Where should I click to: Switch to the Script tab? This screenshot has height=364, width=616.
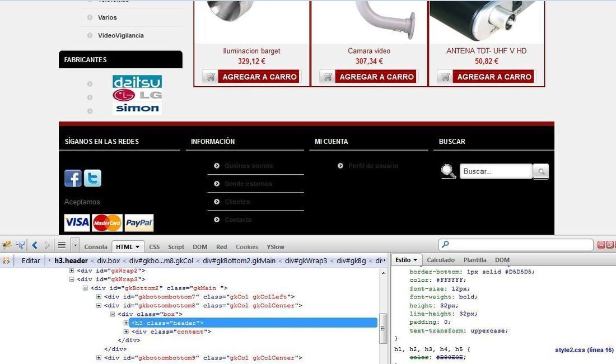pos(176,247)
